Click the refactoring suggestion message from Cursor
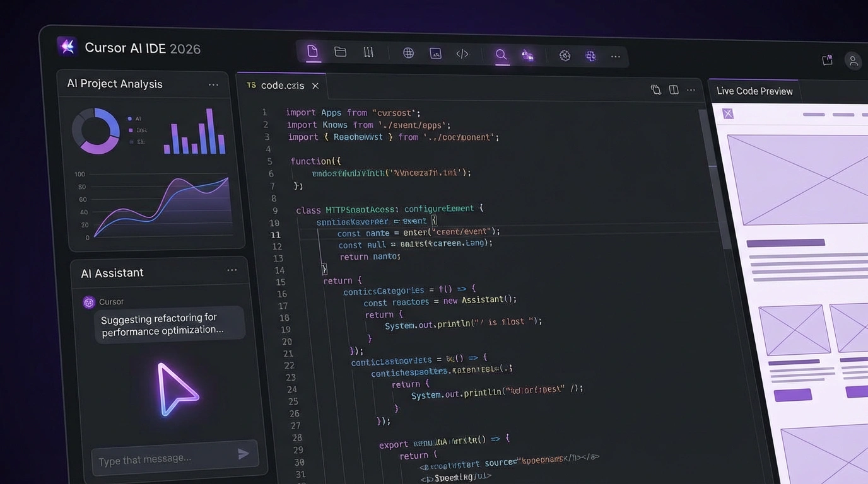868x484 pixels. (x=169, y=323)
